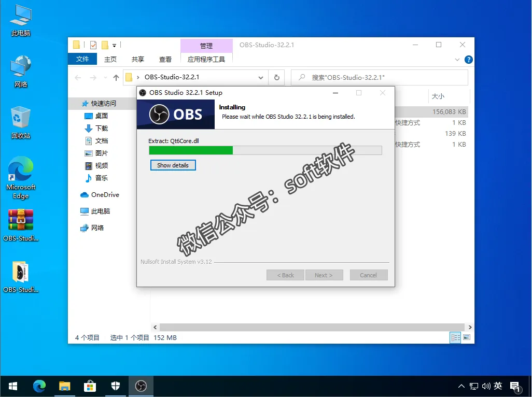The width and height of the screenshot is (532, 397).
Task: Open Edge from the taskbar
Action: [x=39, y=386]
